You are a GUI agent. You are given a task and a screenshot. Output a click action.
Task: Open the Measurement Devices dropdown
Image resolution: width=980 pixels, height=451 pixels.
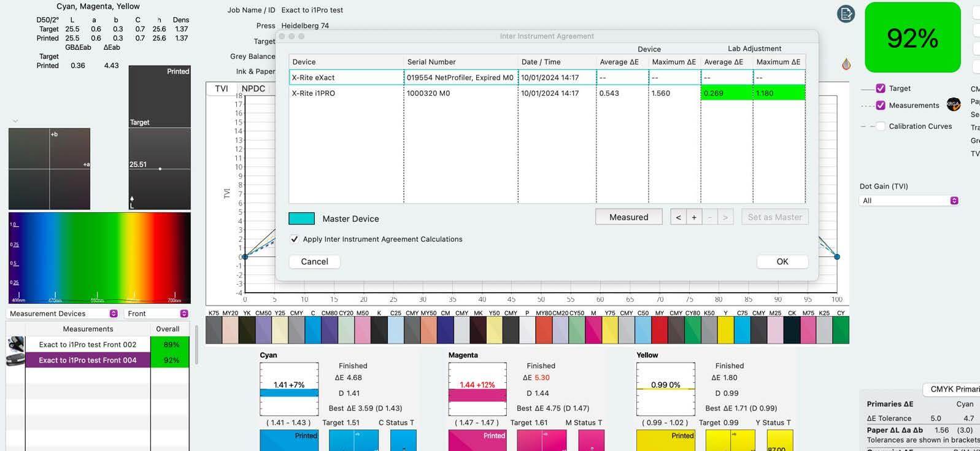(63, 314)
